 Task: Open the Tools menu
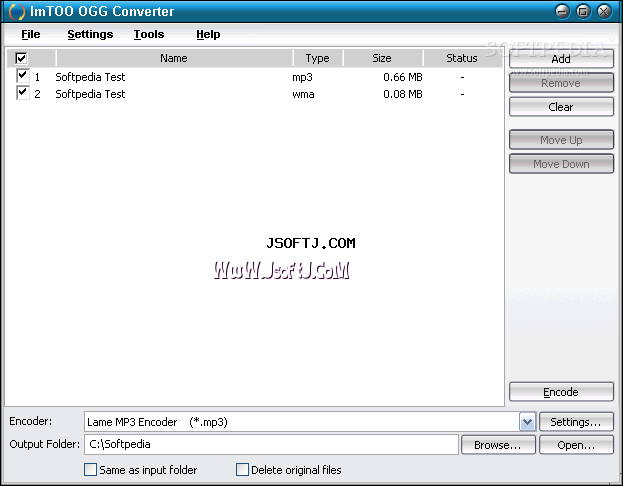click(x=149, y=34)
